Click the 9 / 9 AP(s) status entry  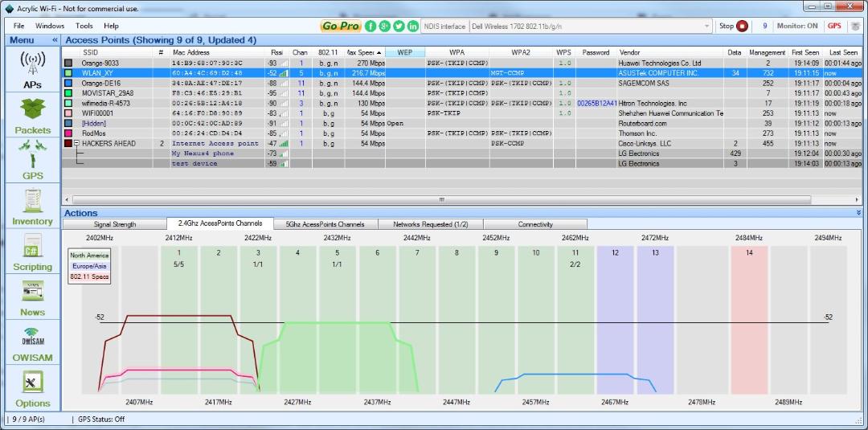coord(30,420)
